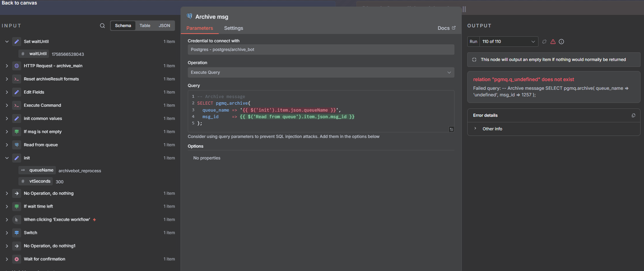Go back to canvas
644x271 pixels.
coord(19,3)
